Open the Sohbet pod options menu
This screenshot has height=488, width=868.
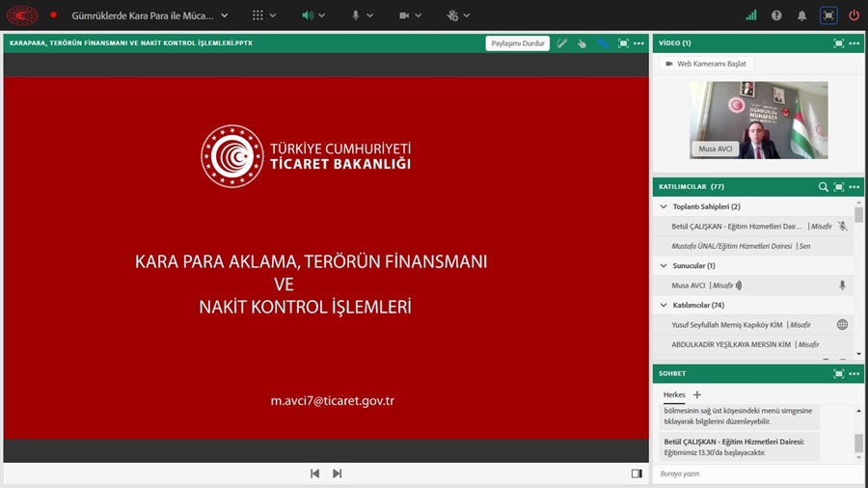click(x=854, y=373)
